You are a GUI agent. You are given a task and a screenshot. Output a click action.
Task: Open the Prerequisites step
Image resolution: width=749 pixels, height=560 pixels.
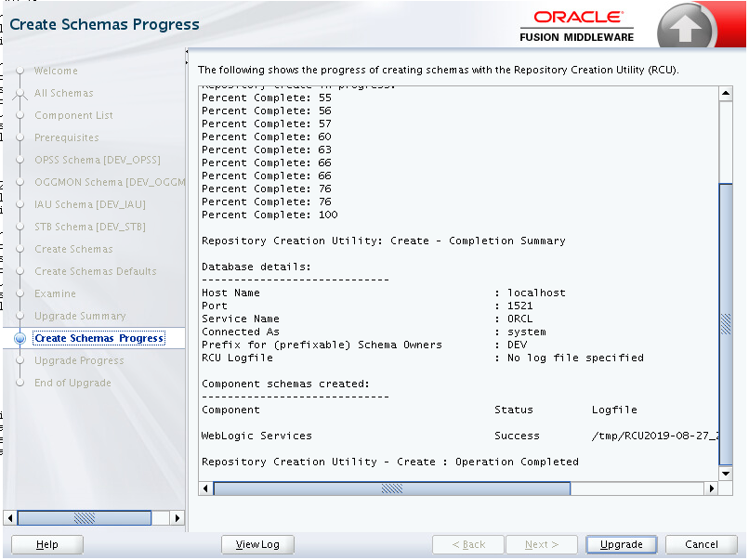pyautogui.click(x=66, y=137)
